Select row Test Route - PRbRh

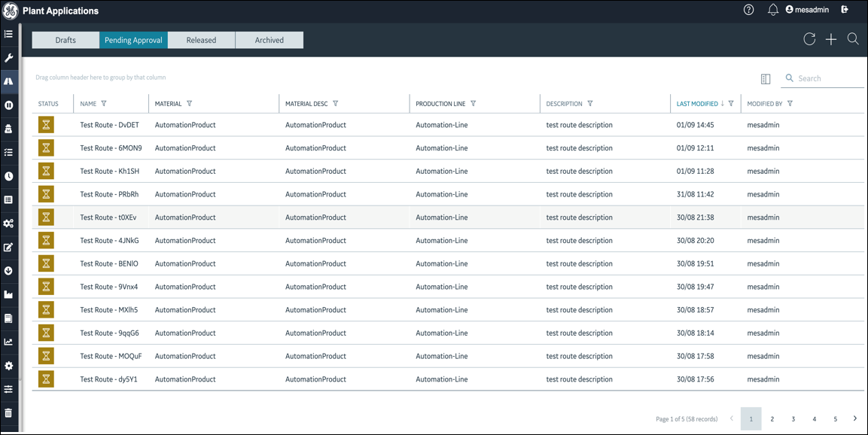coord(448,194)
